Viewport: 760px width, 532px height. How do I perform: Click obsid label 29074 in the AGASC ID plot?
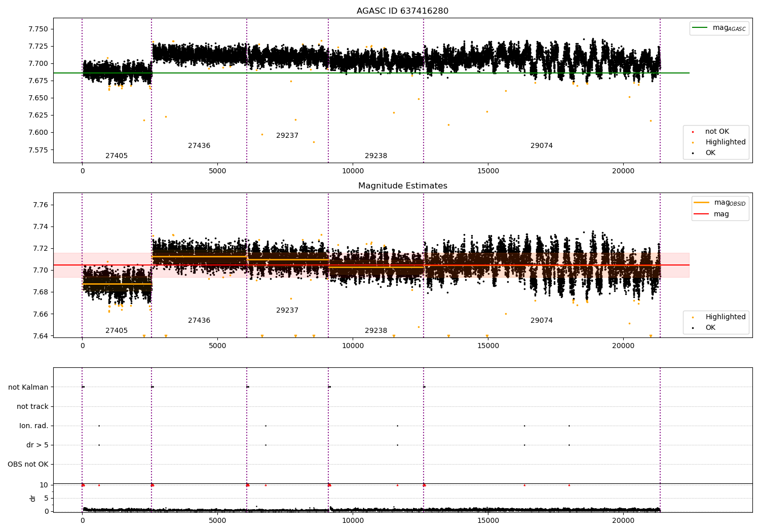tap(542, 146)
